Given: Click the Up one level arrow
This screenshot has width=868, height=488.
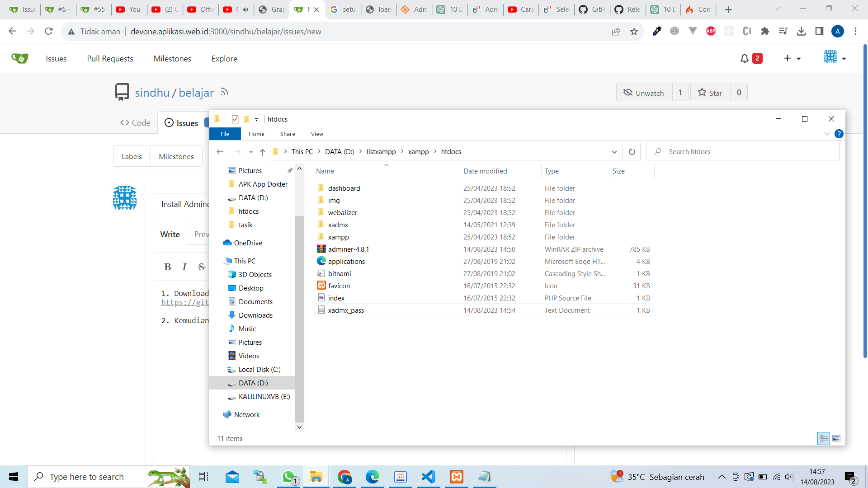Looking at the screenshot, I should [x=262, y=152].
